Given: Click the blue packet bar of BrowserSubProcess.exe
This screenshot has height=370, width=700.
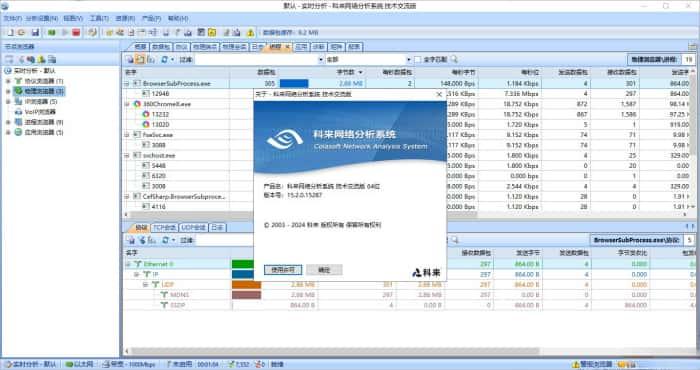Looking at the screenshot, I should 294,83.
